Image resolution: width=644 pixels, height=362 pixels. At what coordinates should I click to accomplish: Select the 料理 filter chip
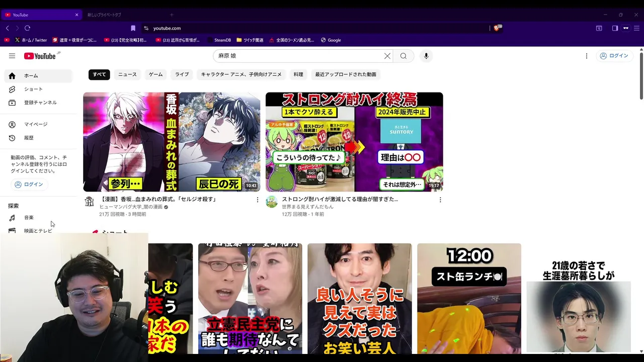coord(298,74)
